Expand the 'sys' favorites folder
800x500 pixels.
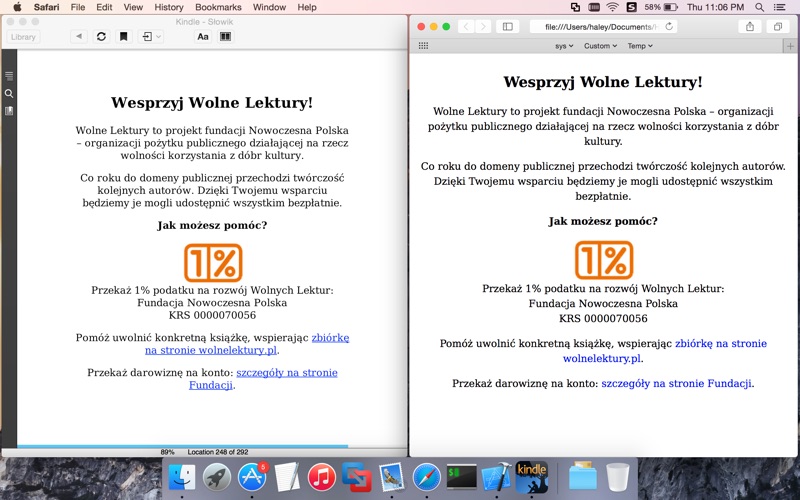564,46
